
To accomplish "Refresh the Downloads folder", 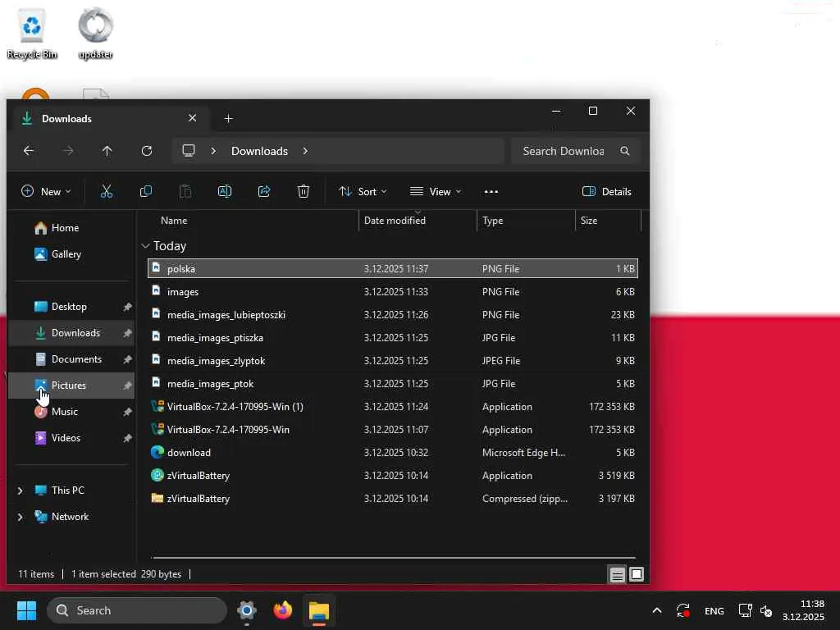I will point(147,151).
